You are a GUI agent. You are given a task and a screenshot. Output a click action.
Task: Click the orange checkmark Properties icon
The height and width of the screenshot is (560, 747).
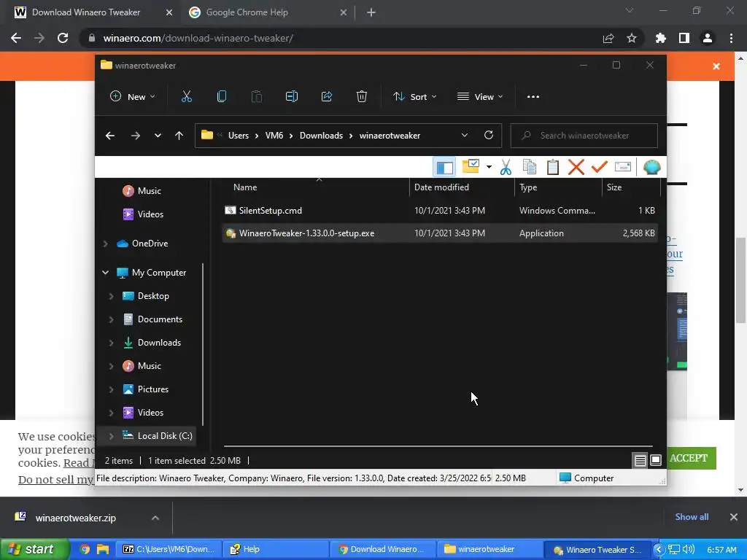click(x=600, y=167)
